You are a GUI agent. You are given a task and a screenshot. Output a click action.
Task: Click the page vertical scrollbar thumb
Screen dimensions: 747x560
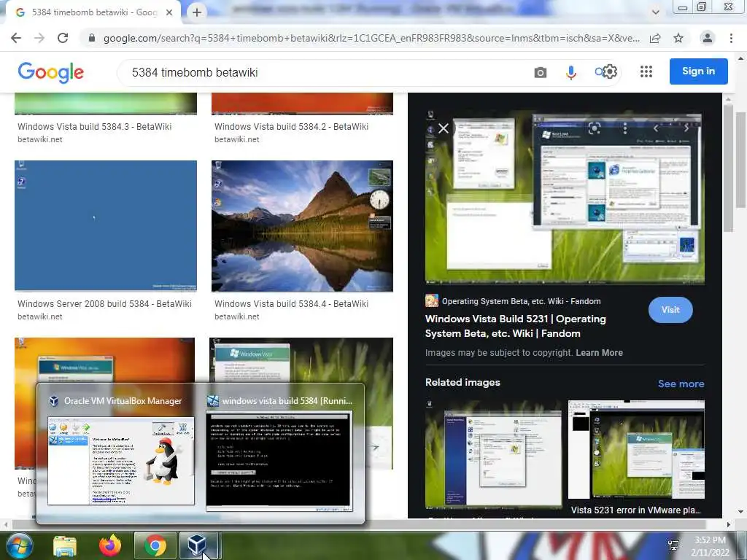point(741,160)
